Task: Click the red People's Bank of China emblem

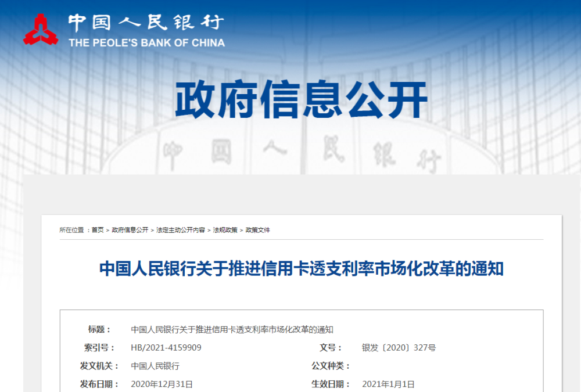Action: 41,29
